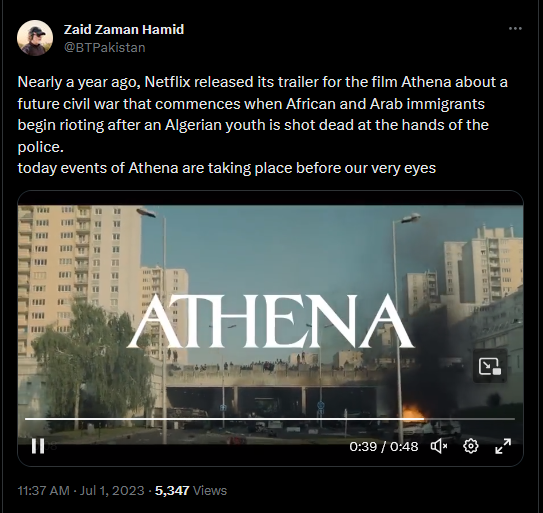
Task: Click the tweet text about Netflix Athena
Action: (x=262, y=125)
